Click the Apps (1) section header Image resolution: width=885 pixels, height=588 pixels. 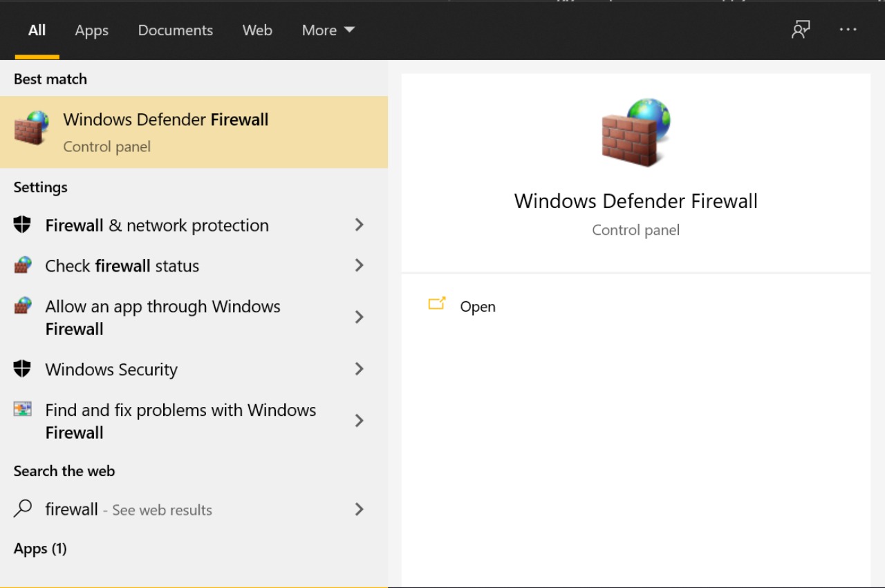[40, 549]
